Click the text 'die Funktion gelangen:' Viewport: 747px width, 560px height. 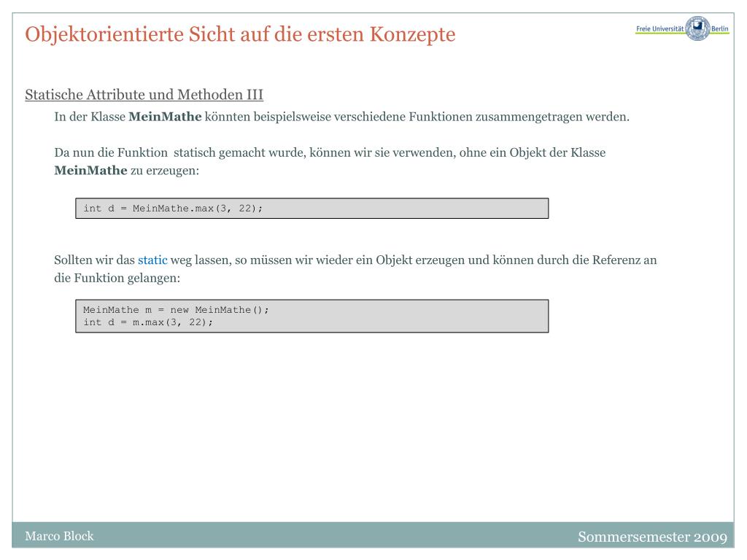point(117,278)
